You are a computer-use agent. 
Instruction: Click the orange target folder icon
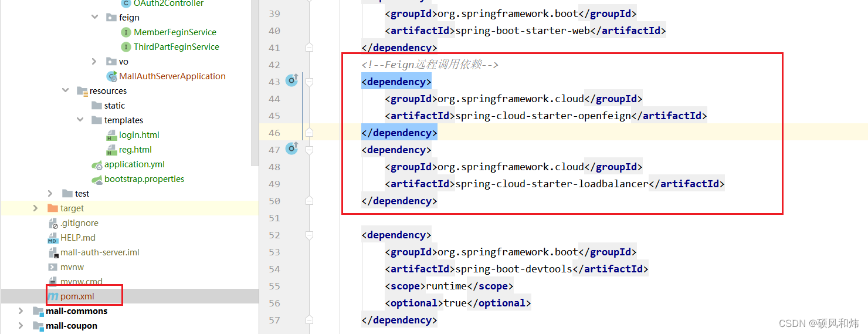tap(53, 208)
